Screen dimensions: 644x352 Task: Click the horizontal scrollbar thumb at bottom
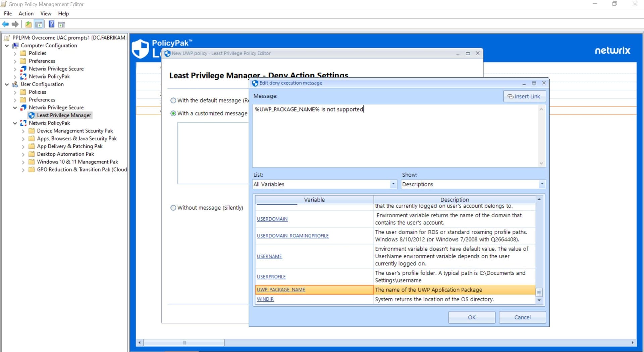point(184,343)
